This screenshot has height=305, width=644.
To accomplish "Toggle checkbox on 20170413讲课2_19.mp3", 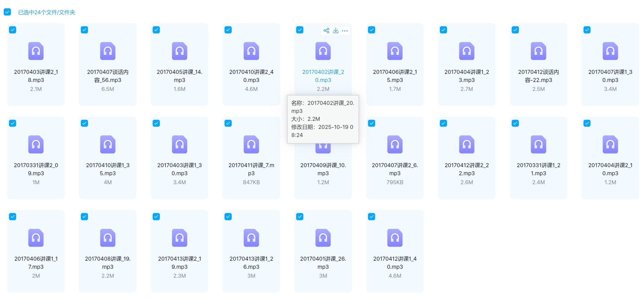I will [156, 217].
